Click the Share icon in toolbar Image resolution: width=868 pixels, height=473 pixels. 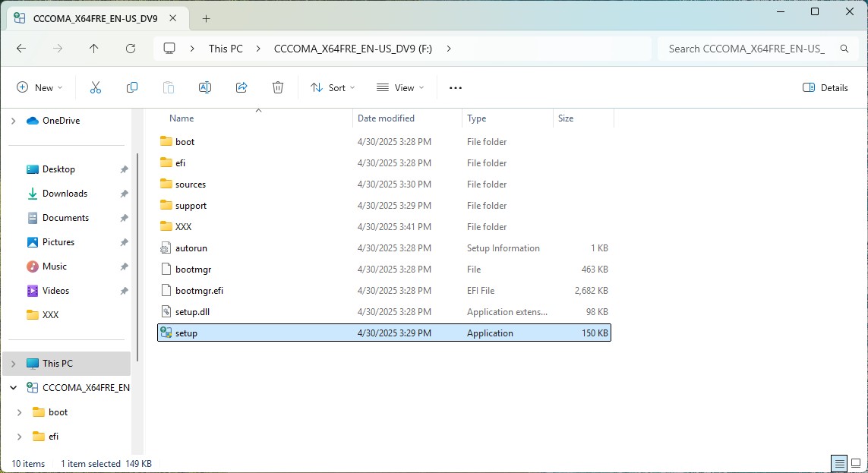(241, 87)
